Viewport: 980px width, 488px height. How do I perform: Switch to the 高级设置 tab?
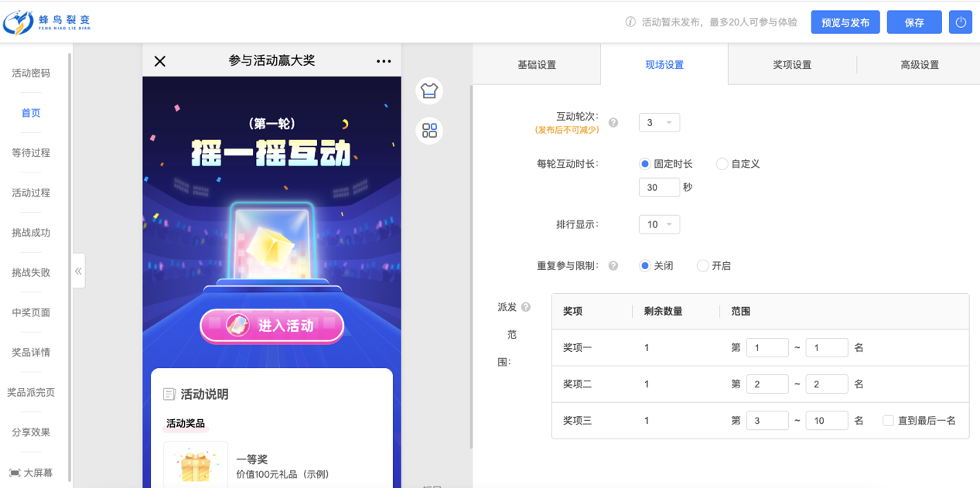point(919,65)
